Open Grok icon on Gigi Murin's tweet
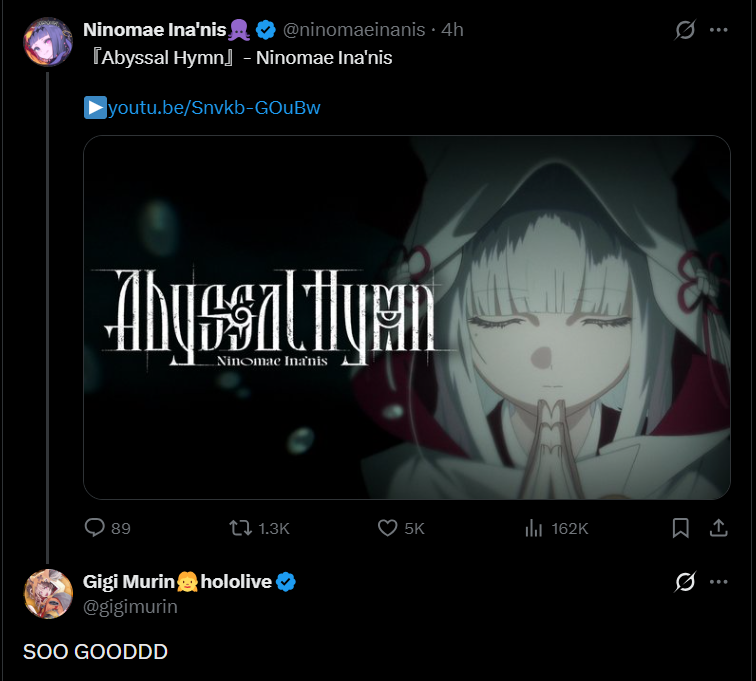Viewport: 756px width, 681px height. [x=685, y=582]
